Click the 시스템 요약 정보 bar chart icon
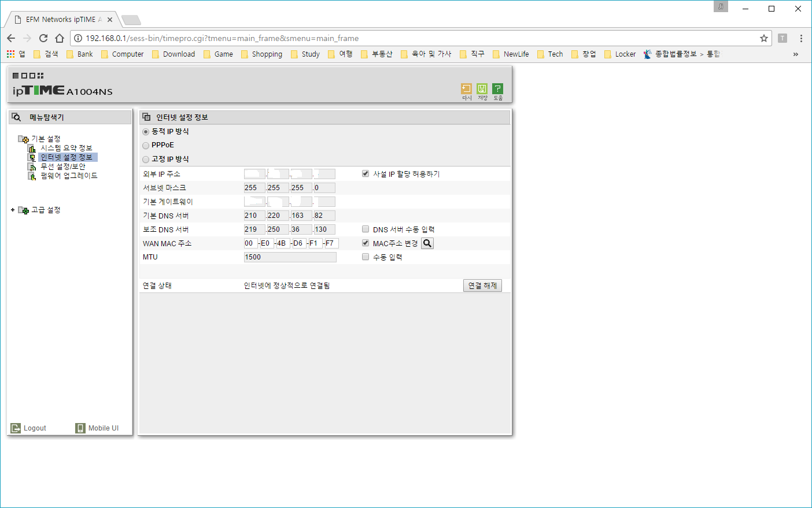The height and width of the screenshot is (508, 812). pos(32,149)
